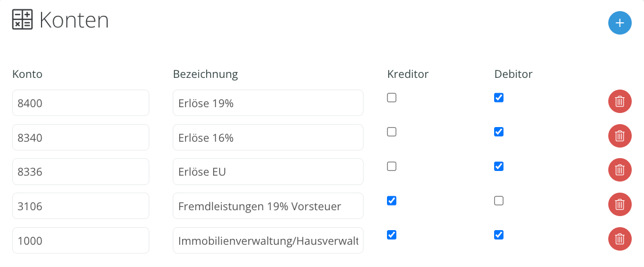Click the blue plus add account button
This screenshot has width=644, height=267.
click(620, 23)
